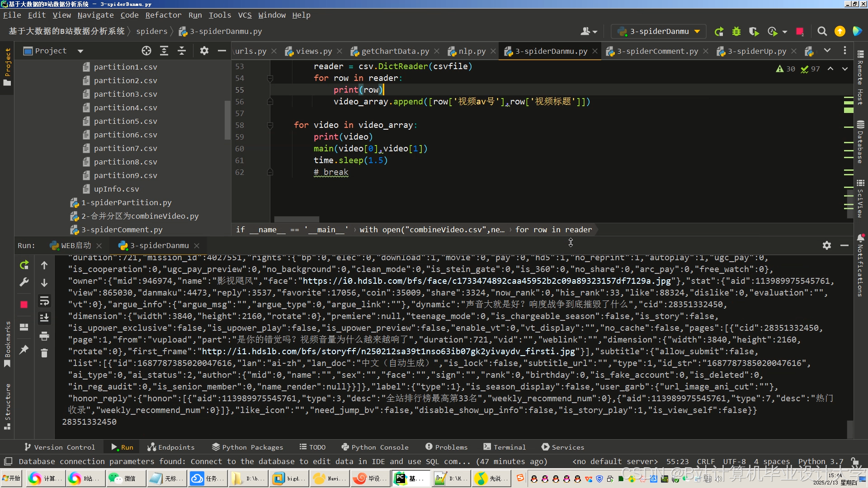This screenshot has width=868, height=488.
Task: Open the Refactor menu
Action: 163,15
